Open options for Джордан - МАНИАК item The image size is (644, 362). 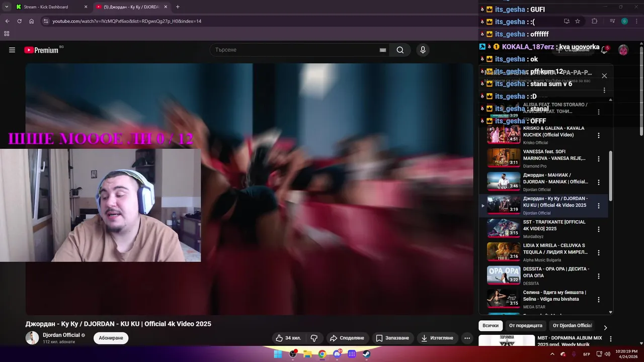599,182
